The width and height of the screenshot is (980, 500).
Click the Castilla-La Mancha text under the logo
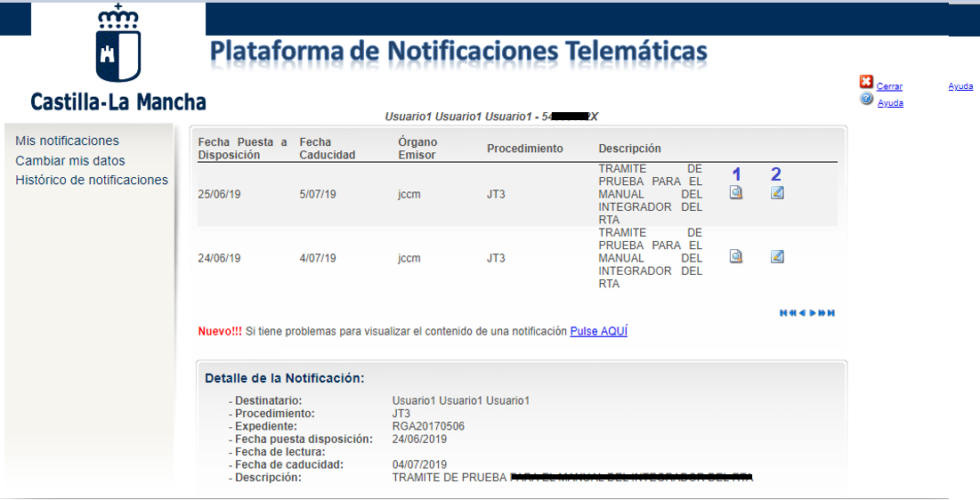[x=118, y=101]
